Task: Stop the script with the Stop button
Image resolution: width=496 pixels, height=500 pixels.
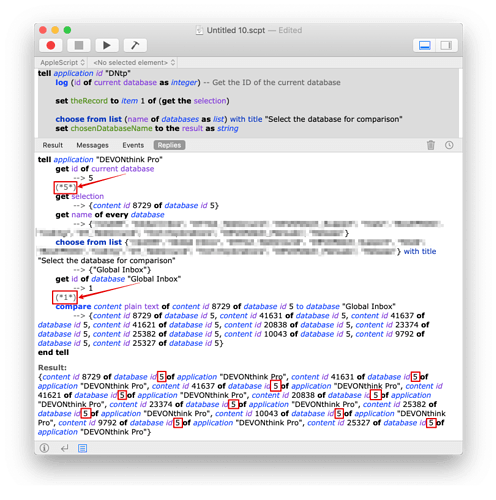Action: (x=79, y=45)
